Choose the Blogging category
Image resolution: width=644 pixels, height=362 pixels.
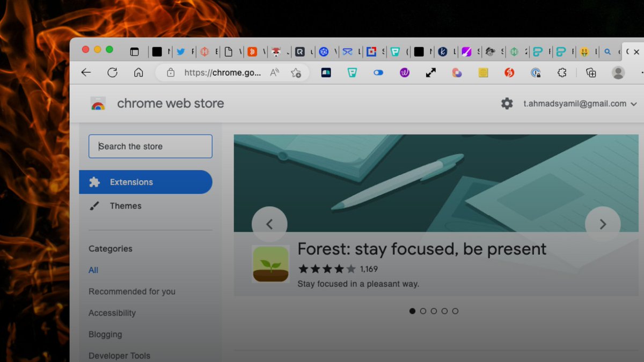pyautogui.click(x=105, y=335)
